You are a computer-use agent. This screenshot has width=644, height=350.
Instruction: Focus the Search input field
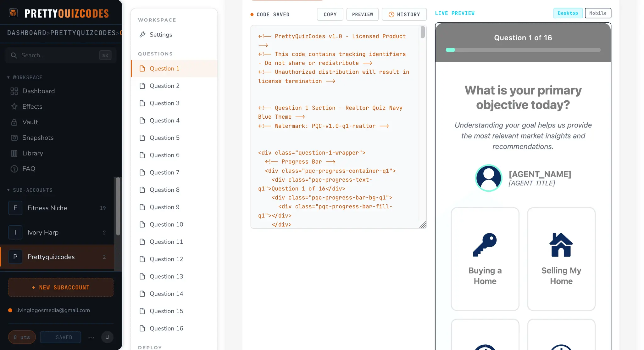tap(61, 55)
